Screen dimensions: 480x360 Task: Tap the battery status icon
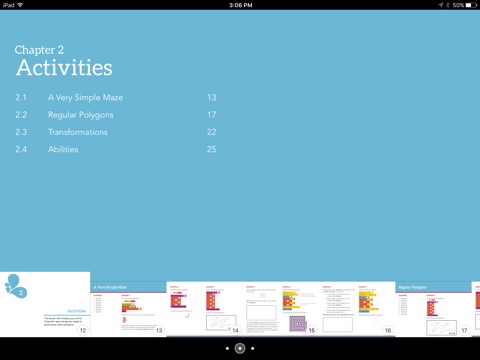tap(471, 5)
